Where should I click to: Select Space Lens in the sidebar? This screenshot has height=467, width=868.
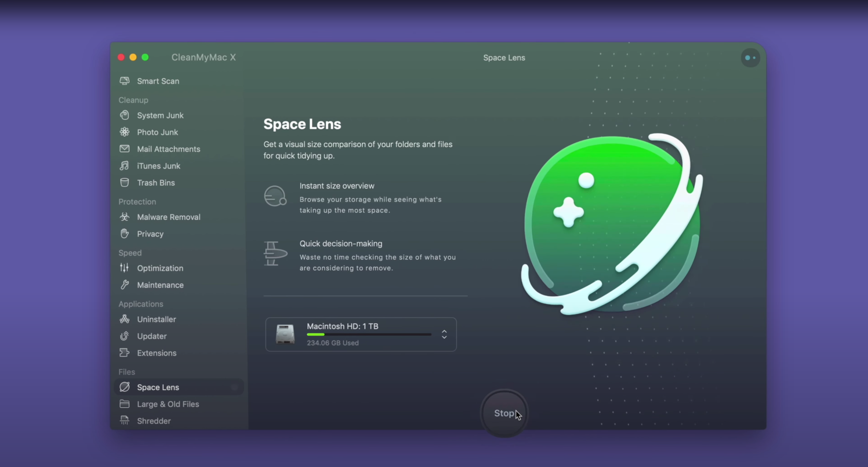[x=158, y=387]
